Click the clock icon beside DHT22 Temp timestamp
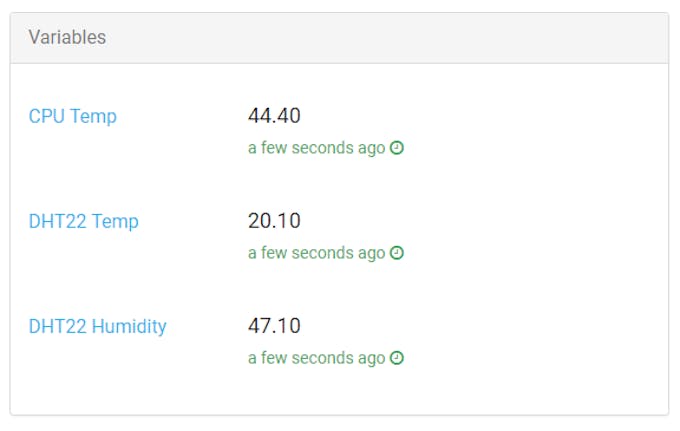The height and width of the screenshot is (431, 680). tap(397, 253)
